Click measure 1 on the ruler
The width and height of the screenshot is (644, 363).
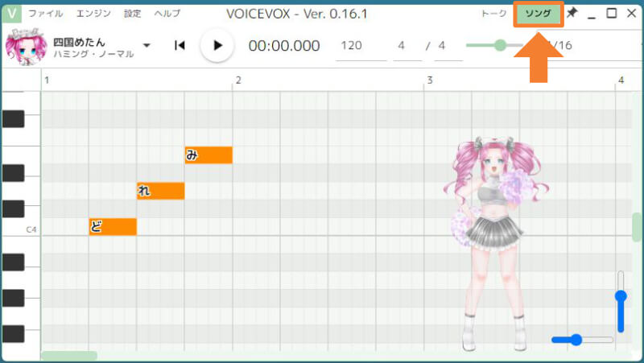[x=47, y=80]
